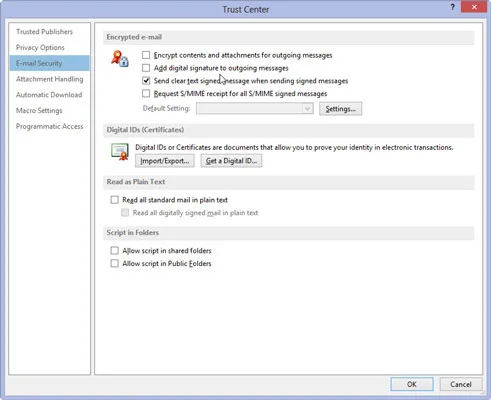Click the Digital IDs certificate icon
The height and width of the screenshot is (400, 491).
click(120, 151)
